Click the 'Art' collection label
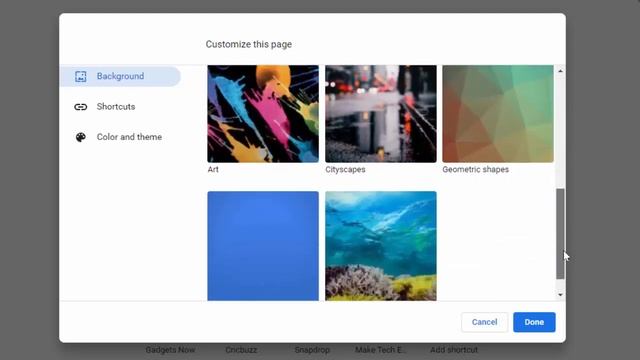 click(213, 169)
